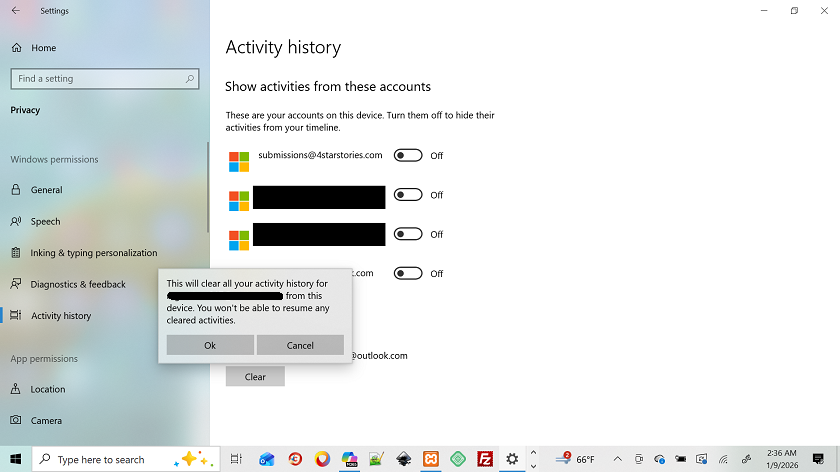Go back using the Settings back arrow
This screenshot has width=840, height=472.
[x=16, y=11]
